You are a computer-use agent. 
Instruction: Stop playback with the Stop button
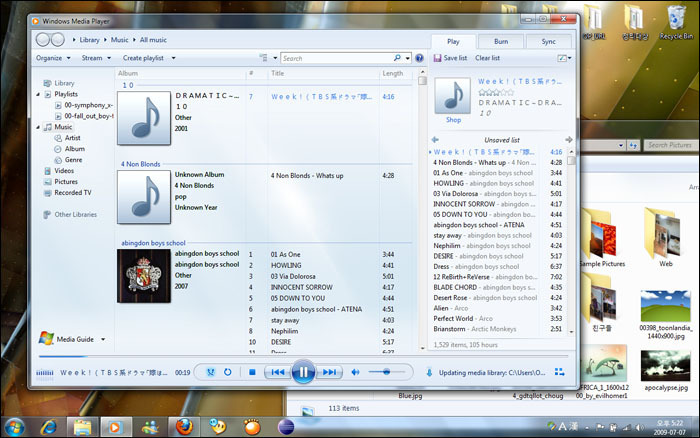[x=252, y=372]
